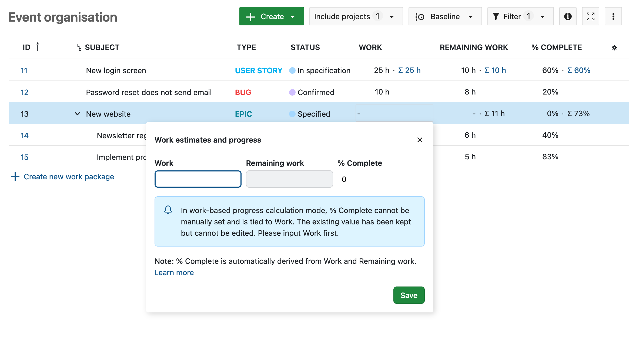Collapse the New website epic row
The width and height of the screenshot is (629, 364).
click(x=77, y=114)
